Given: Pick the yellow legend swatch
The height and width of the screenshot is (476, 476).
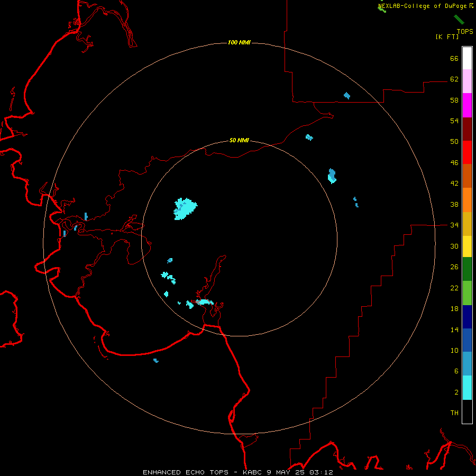Looking at the screenshot, I should pyautogui.click(x=467, y=246).
